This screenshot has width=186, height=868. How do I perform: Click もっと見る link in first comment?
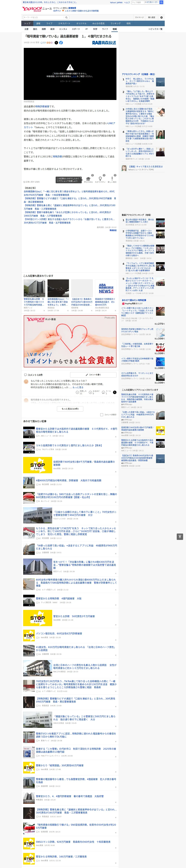click(x=78, y=388)
